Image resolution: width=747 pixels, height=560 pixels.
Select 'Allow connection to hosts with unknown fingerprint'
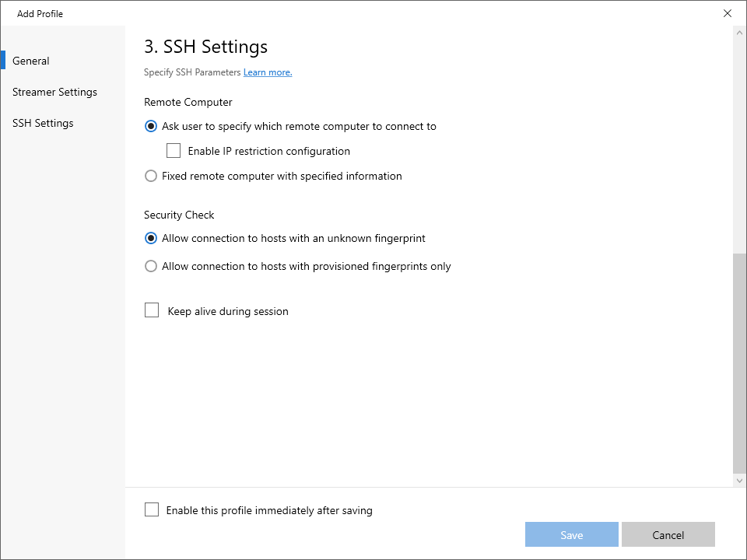click(x=151, y=238)
